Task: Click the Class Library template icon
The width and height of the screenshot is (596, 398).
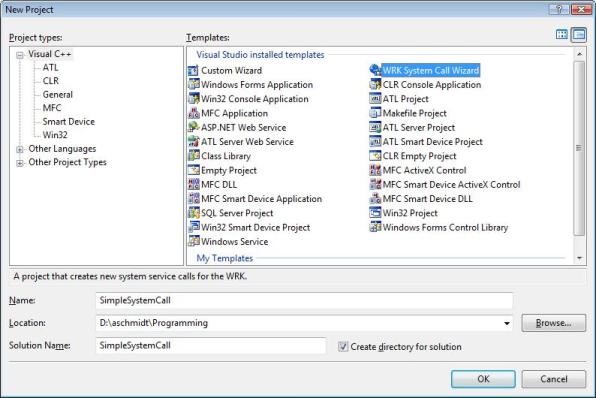Action: coord(193,156)
